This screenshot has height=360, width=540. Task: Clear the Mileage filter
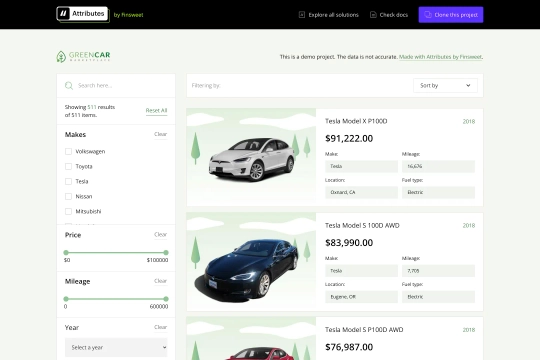click(160, 281)
